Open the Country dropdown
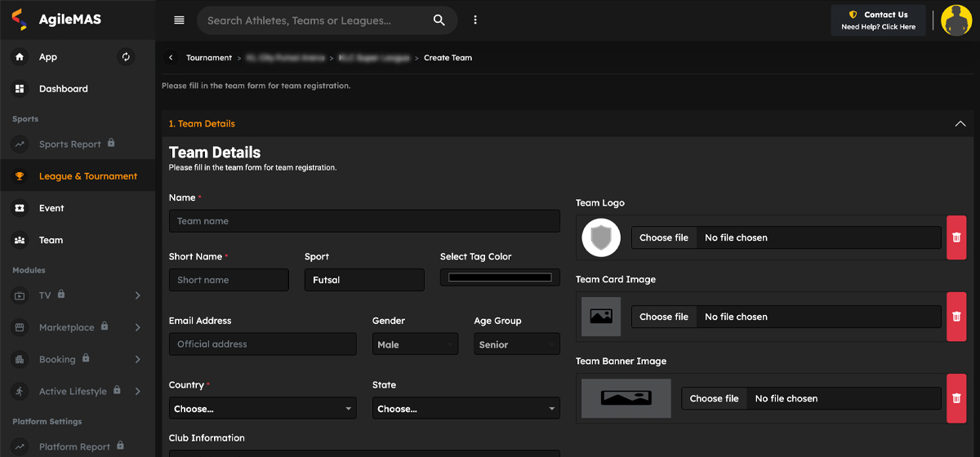Screen dimensions: 980x457 click(x=262, y=409)
